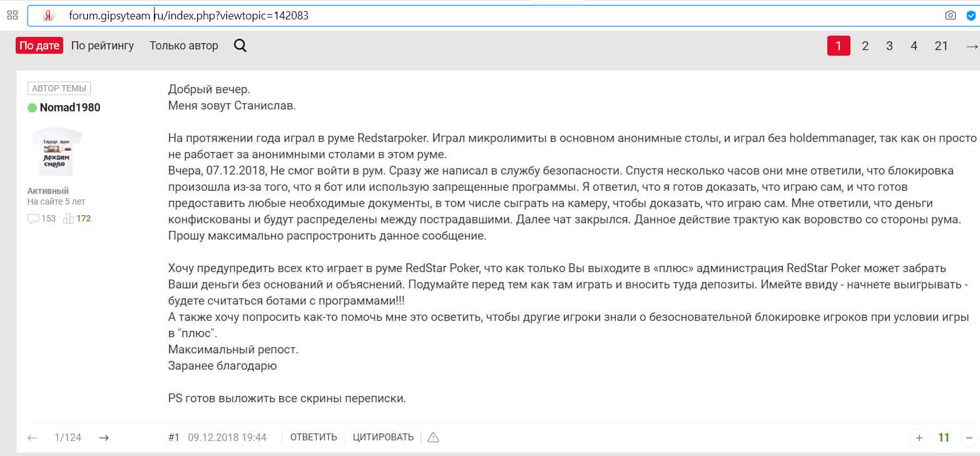Open page 2 of the topic
This screenshot has width=980, height=456.
[x=865, y=46]
